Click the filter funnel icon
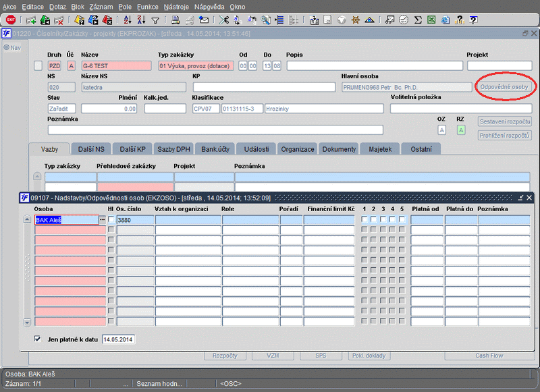Viewport: 540px width, 392px height. (x=155, y=20)
